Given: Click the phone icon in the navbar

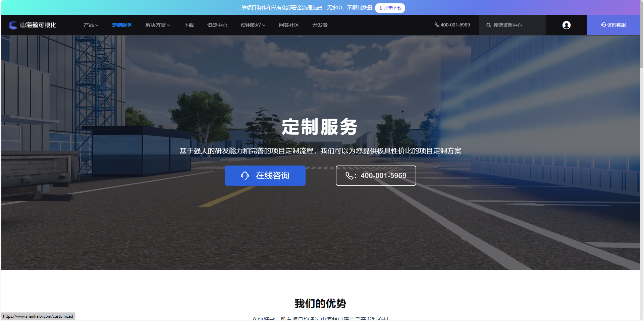Looking at the screenshot, I should tap(437, 25).
